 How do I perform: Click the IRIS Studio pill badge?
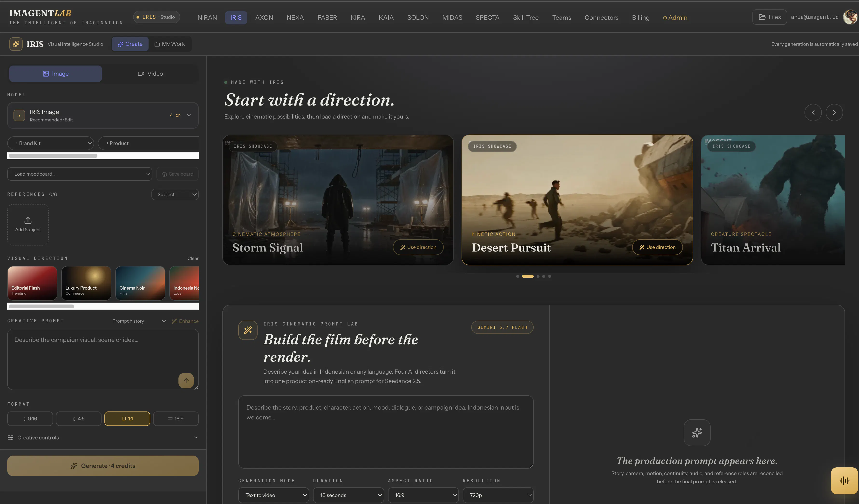(x=157, y=17)
